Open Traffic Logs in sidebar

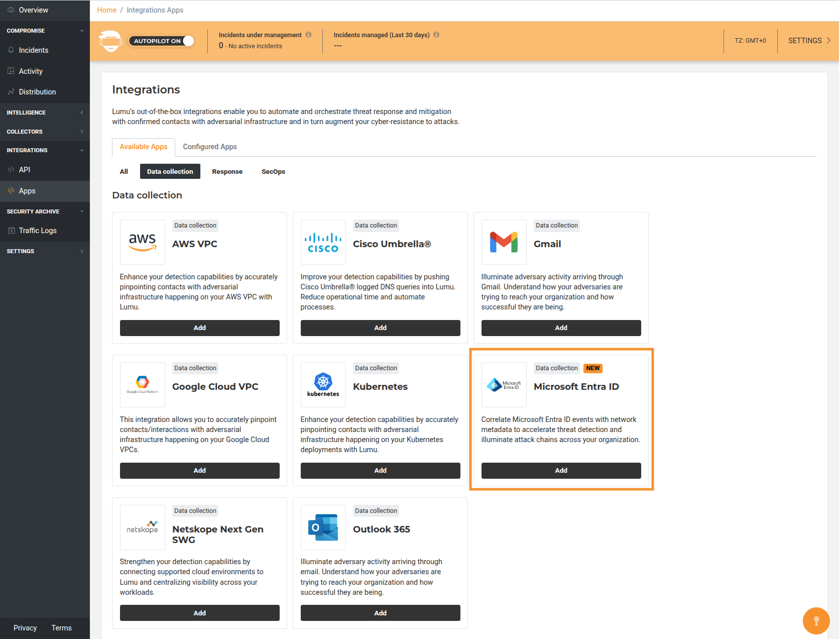pyautogui.click(x=38, y=231)
